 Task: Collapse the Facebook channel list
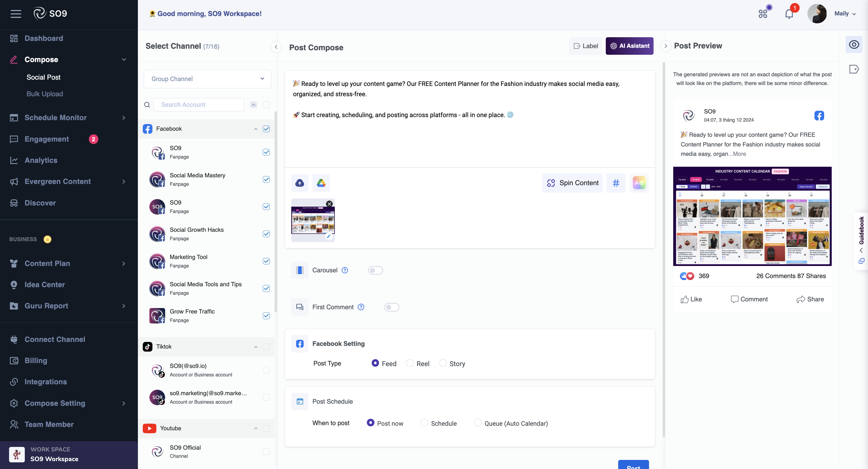coord(256,129)
